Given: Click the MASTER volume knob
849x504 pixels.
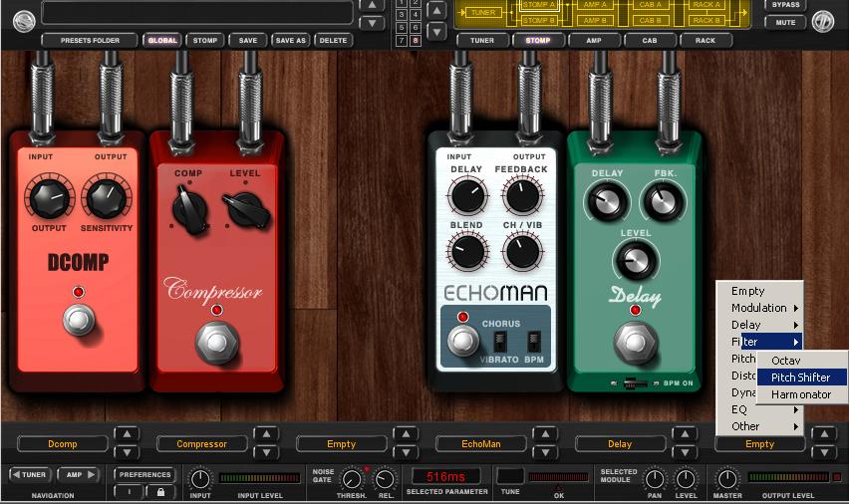Looking at the screenshot, I should click(x=727, y=479).
